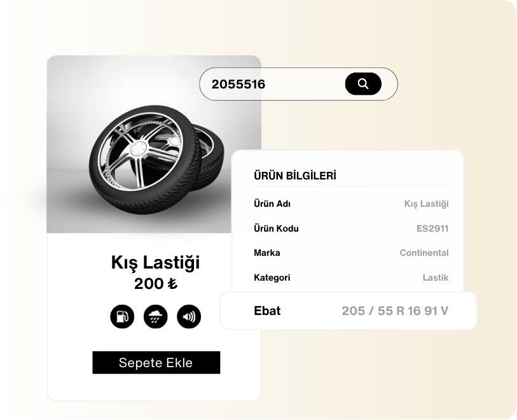This screenshot has height=420, width=517.
Task: Click the Ürün Adı row label
Action: pyautogui.click(x=272, y=204)
